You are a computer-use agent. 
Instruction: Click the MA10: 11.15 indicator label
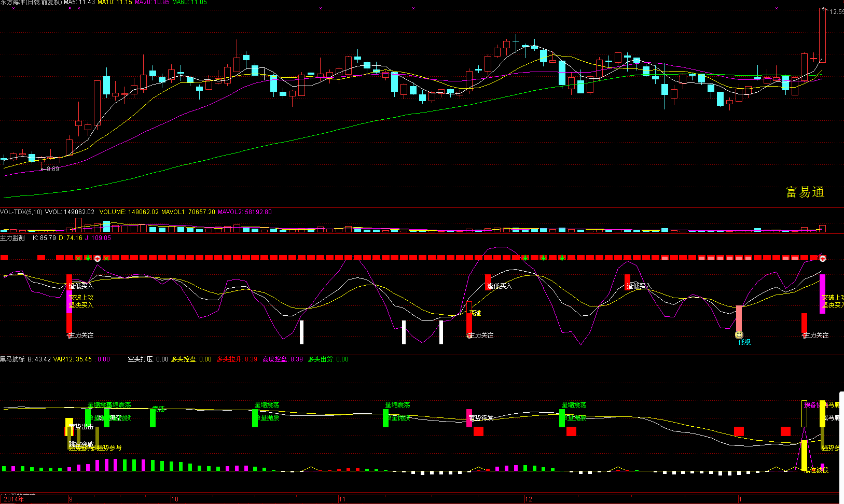(x=115, y=3)
